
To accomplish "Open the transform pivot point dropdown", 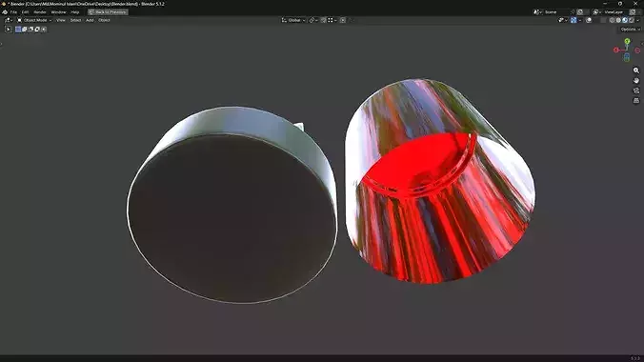I will pyautogui.click(x=313, y=20).
